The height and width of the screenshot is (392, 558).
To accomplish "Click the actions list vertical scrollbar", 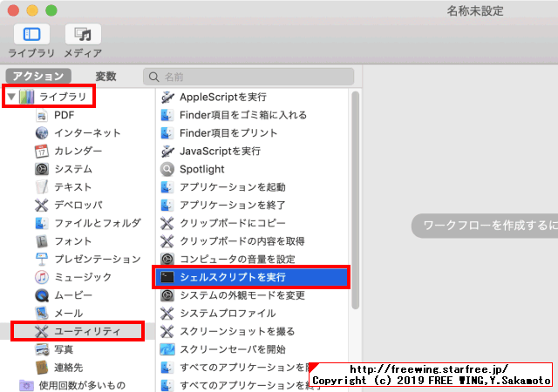I will tap(355, 199).
